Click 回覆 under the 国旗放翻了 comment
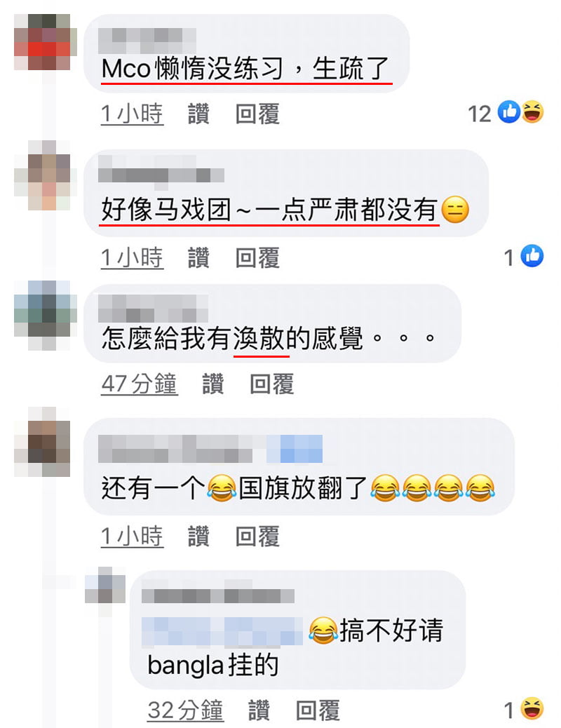 click(258, 537)
